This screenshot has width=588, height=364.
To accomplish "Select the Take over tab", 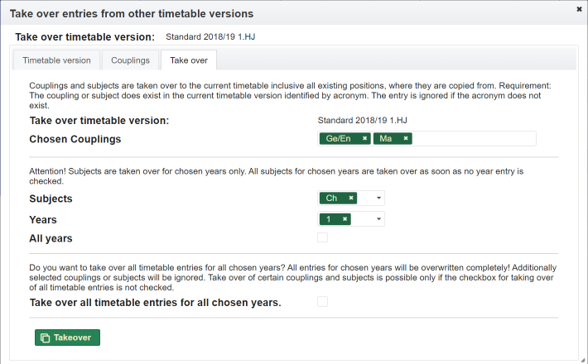I will (x=189, y=60).
